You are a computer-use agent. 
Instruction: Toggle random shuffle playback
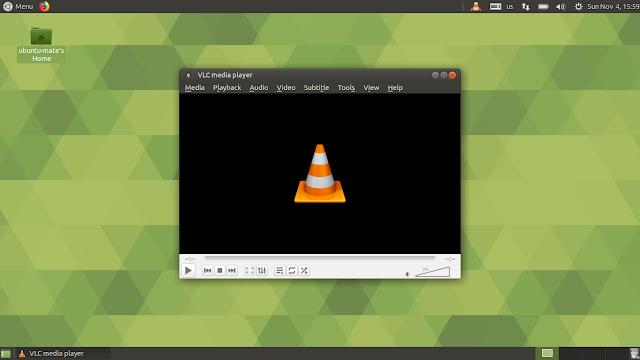tap(304, 271)
